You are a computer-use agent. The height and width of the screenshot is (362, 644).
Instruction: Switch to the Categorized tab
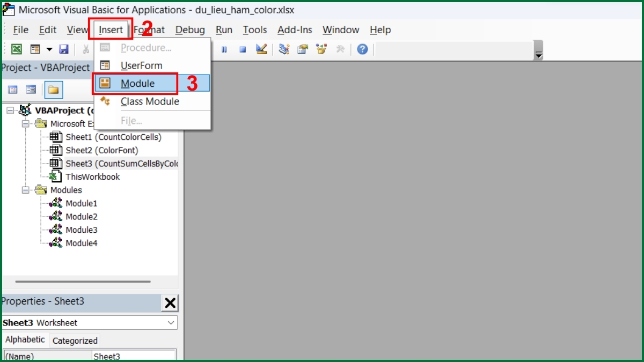tap(75, 341)
